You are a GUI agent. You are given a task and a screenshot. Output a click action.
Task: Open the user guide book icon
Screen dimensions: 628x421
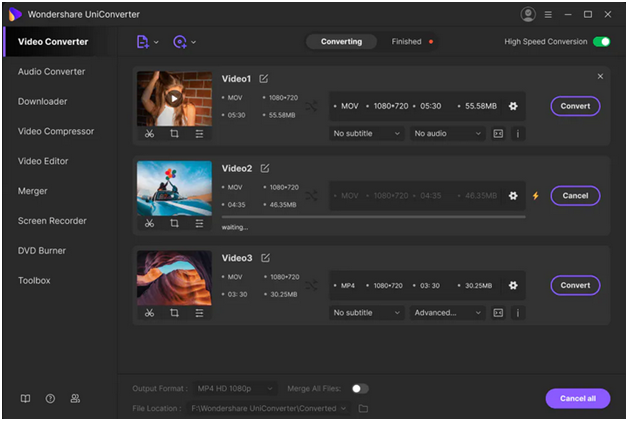point(25,399)
